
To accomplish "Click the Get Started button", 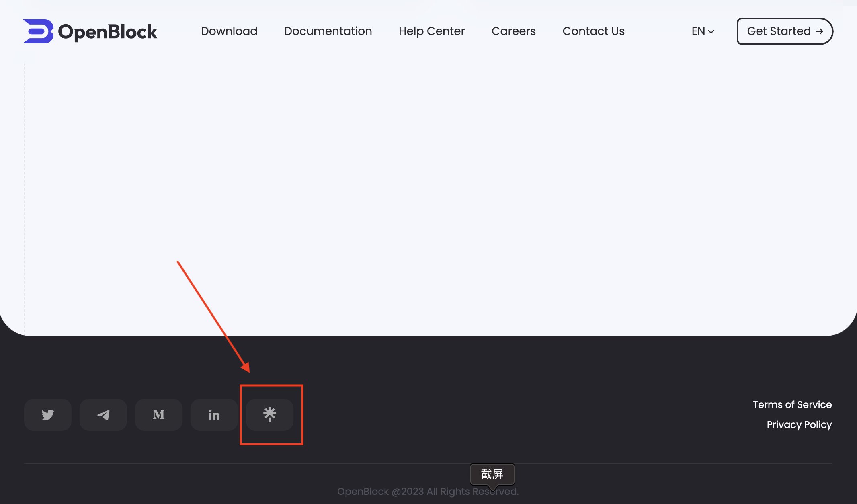I will (x=784, y=31).
